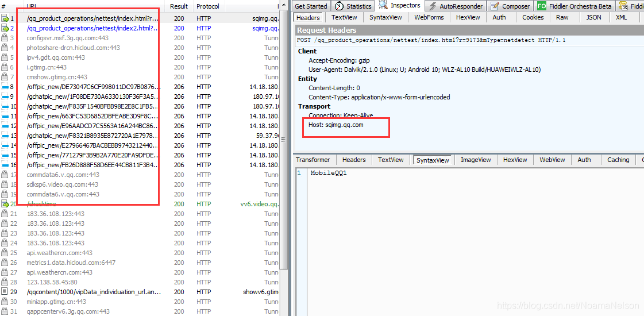Select ipv4.gdt.qq.com:443 session

tap(140, 57)
